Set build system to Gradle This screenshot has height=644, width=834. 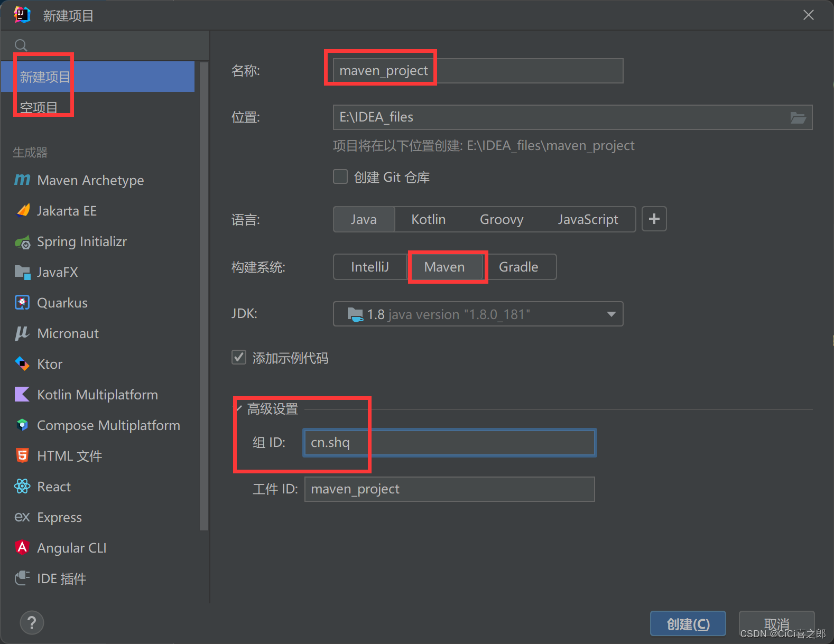pos(518,267)
